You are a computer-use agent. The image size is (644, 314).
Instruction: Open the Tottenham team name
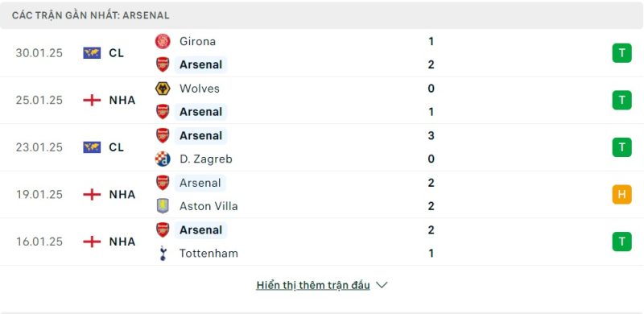pos(208,253)
